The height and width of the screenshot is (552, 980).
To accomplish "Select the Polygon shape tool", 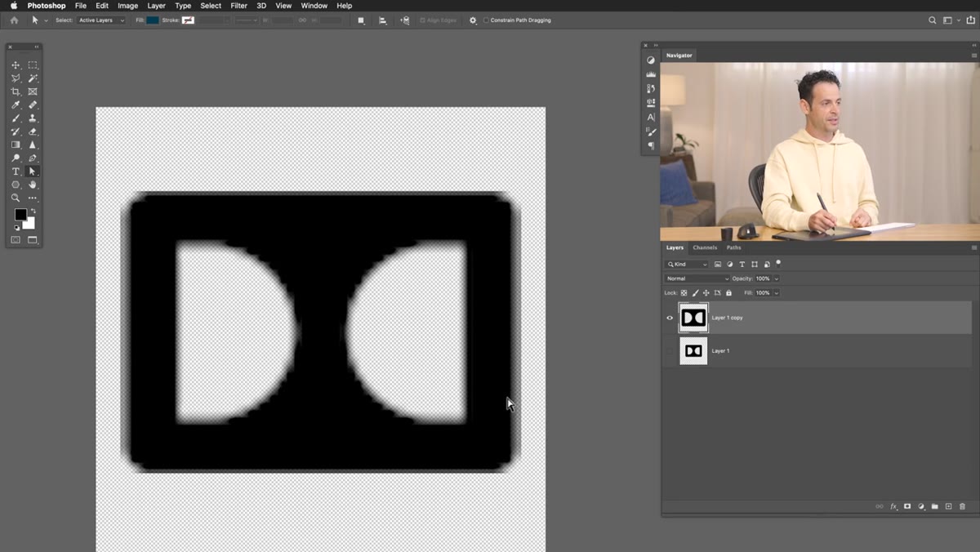I will point(16,185).
